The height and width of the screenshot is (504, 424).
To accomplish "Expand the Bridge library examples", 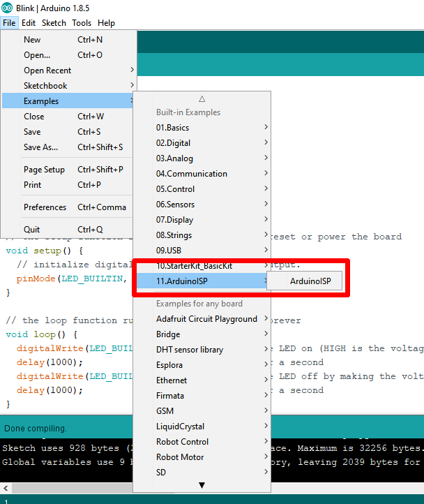I will coord(202,334).
